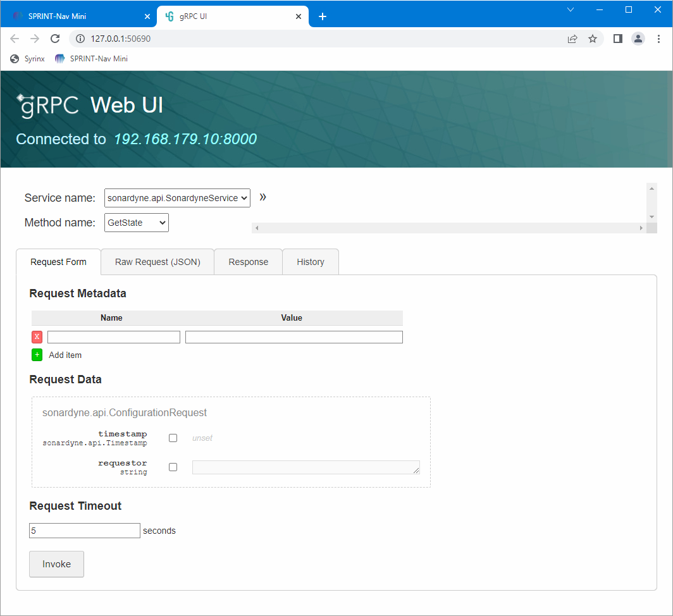673x616 pixels.
Task: Bookmark this page with the star icon
Action: [x=593, y=39]
